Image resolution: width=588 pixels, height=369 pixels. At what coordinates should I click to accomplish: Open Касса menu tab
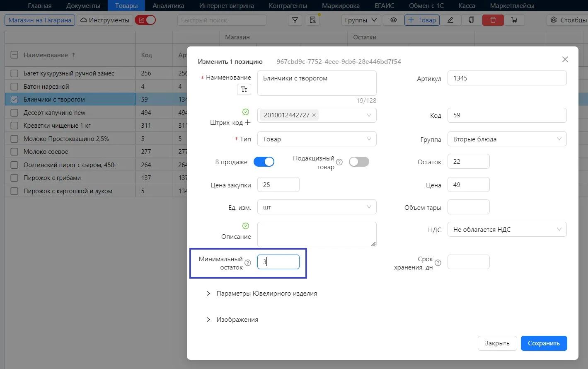[467, 5]
